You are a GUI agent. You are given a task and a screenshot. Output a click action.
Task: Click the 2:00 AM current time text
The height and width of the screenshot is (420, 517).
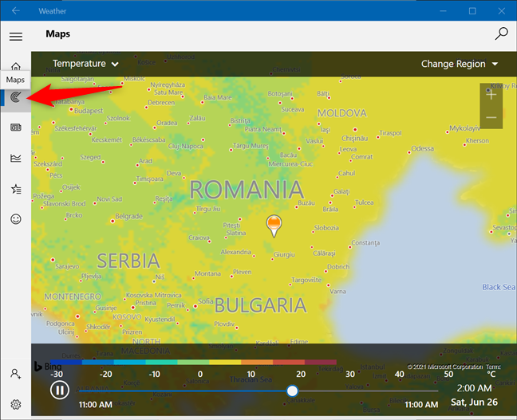474,388
